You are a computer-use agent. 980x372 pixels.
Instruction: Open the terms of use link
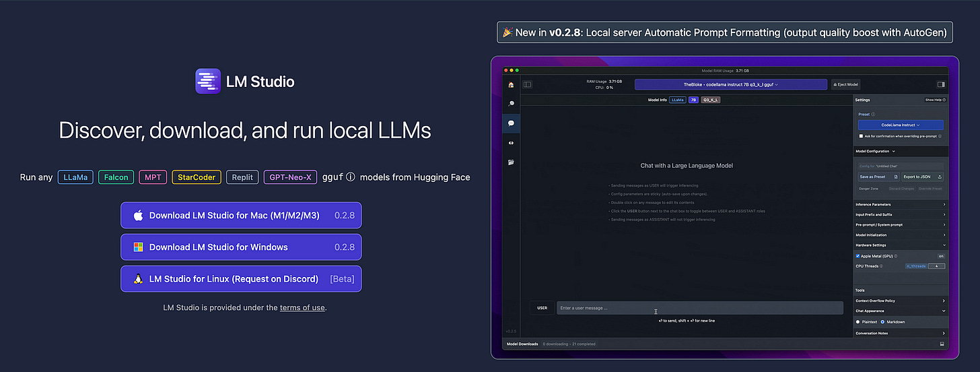[302, 307]
